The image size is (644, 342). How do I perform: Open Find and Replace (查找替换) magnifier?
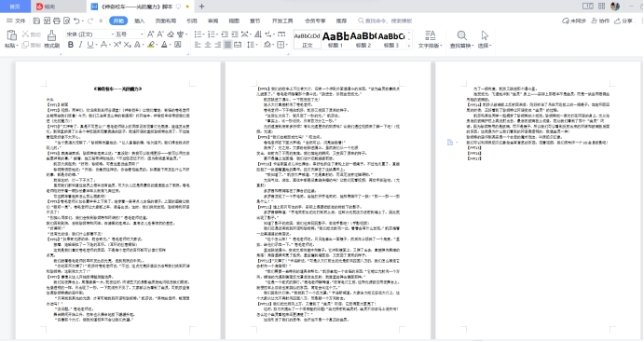coord(461,35)
